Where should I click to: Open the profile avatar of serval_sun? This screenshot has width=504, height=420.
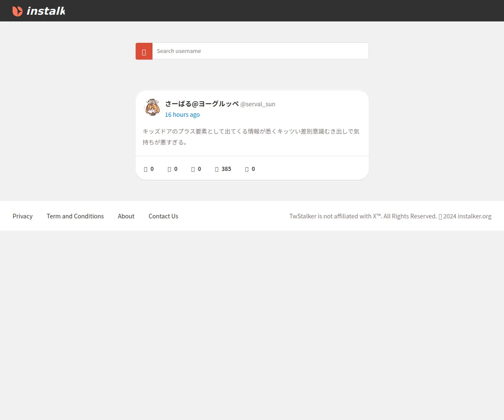coord(152,108)
